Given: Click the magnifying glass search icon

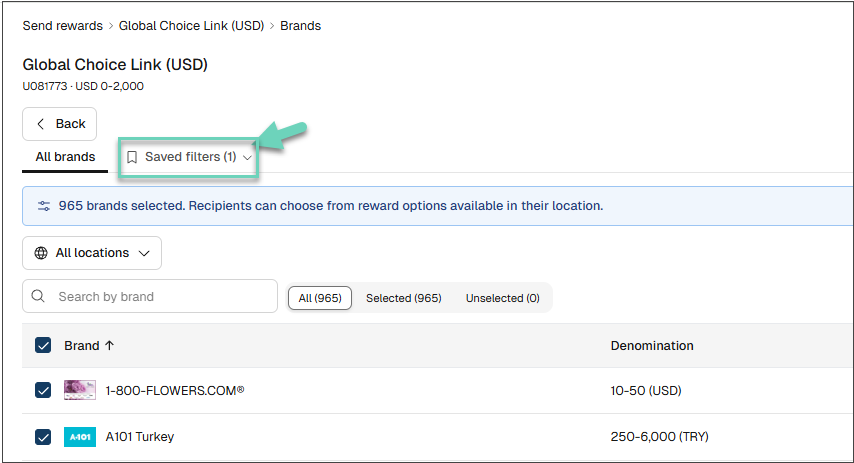Looking at the screenshot, I should (38, 296).
